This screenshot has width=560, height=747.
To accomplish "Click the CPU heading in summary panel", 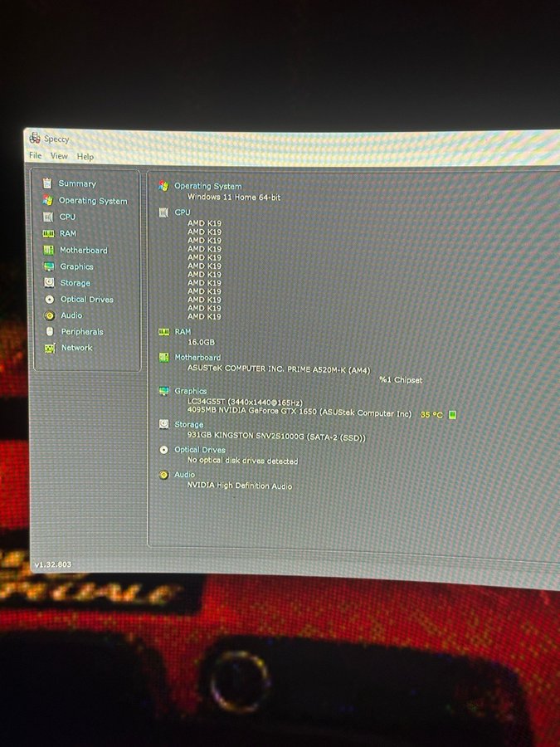I will [x=183, y=212].
